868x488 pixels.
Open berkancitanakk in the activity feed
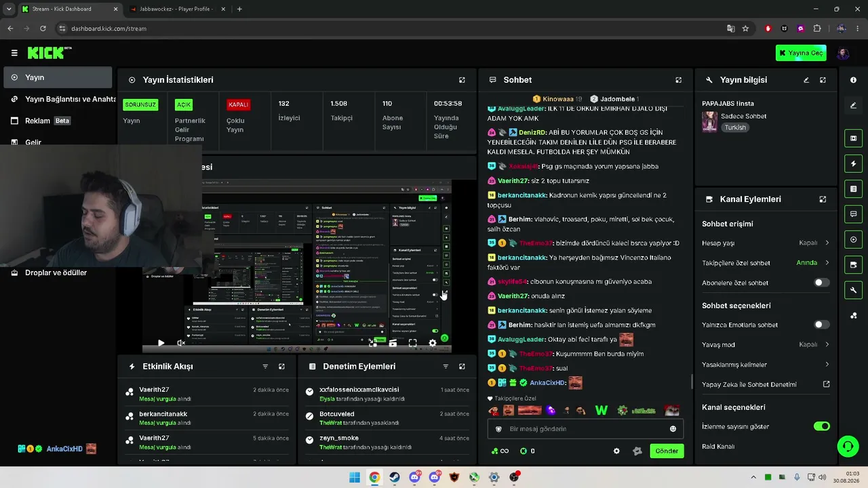pos(207,418)
